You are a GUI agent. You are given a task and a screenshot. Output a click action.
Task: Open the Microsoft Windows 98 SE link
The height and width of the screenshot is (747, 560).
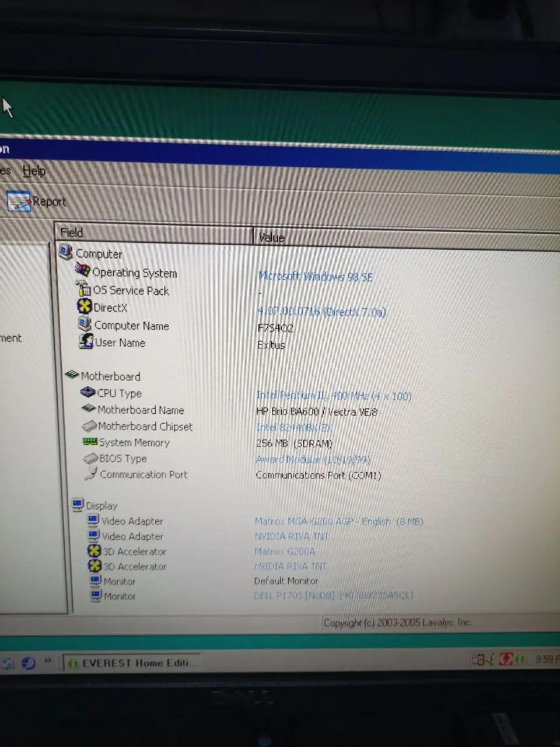[x=316, y=276]
